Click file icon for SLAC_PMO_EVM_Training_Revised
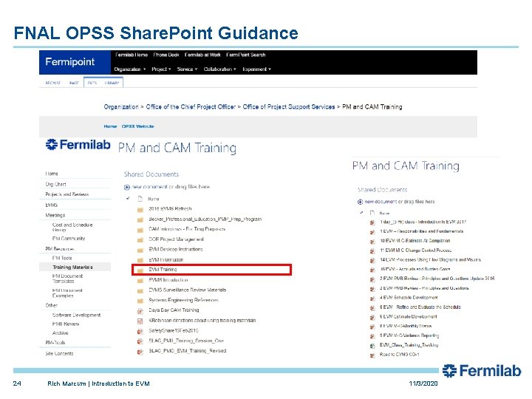Screen dimensions: 532x399 pos(140,352)
